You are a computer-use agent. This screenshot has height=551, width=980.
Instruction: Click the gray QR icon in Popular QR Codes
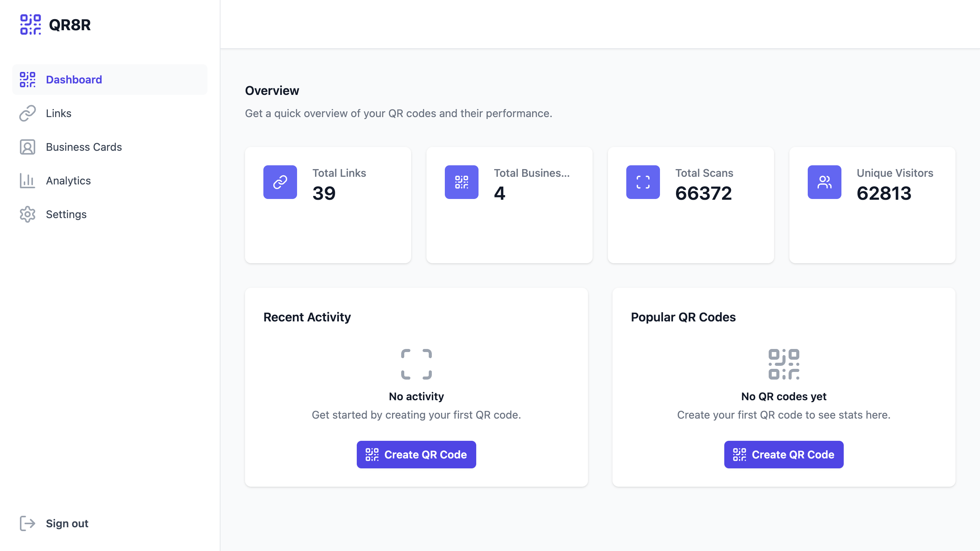point(784,364)
